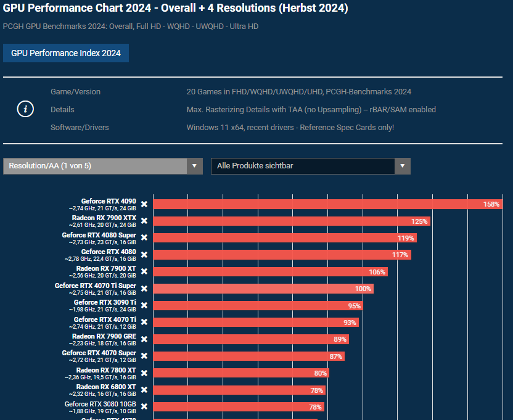513x420 pixels.
Task: Click the X beside Radeon RX 7900 GRE
Action: 144,339
